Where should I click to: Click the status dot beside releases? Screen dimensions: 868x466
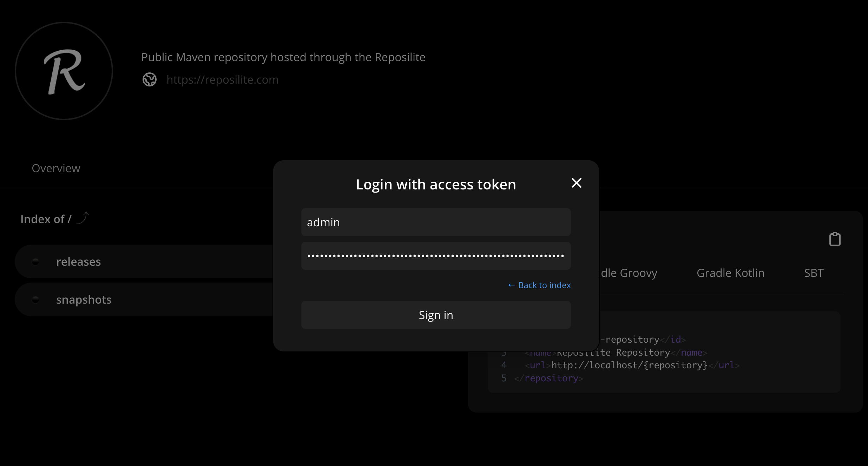point(35,261)
